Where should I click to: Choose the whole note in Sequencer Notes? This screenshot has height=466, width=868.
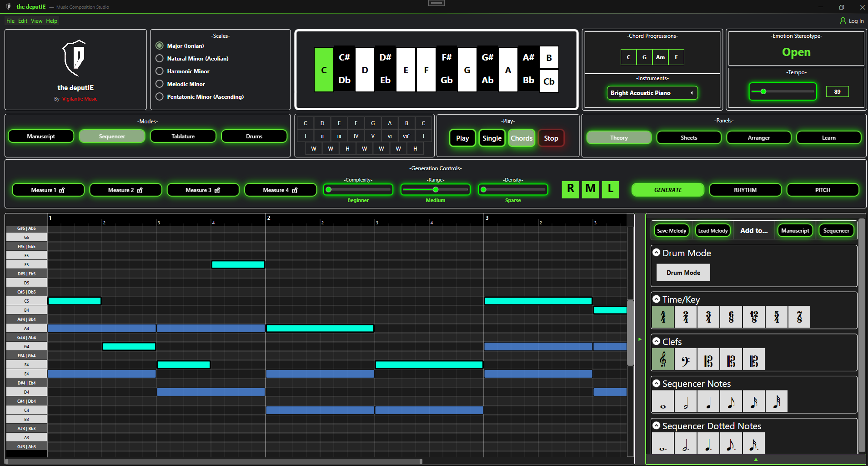tap(663, 402)
